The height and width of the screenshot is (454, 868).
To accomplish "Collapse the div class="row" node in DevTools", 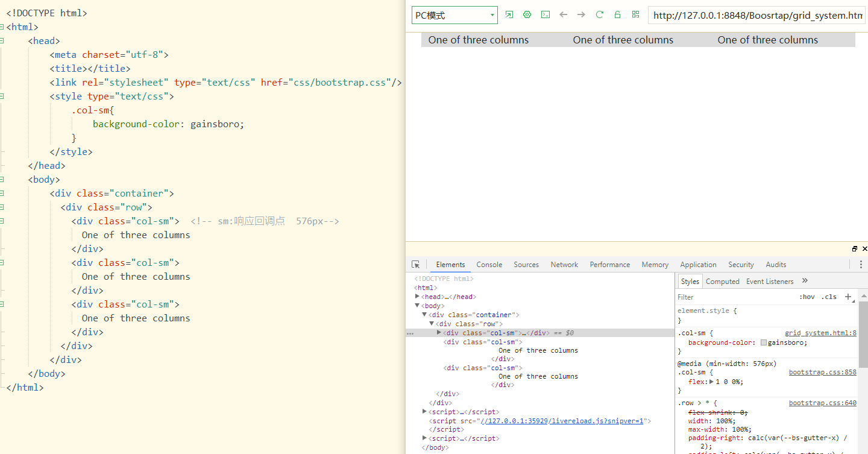I will (432, 324).
